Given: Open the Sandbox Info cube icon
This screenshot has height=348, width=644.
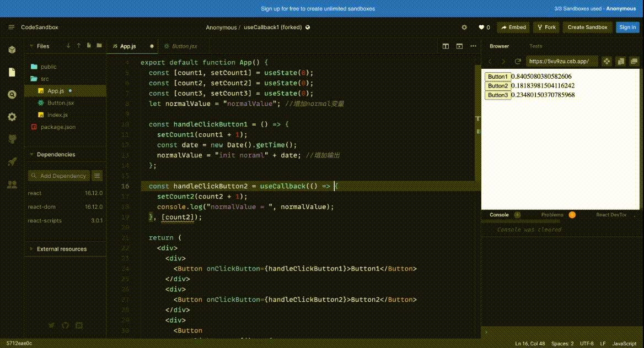Looking at the screenshot, I should click(x=12, y=50).
